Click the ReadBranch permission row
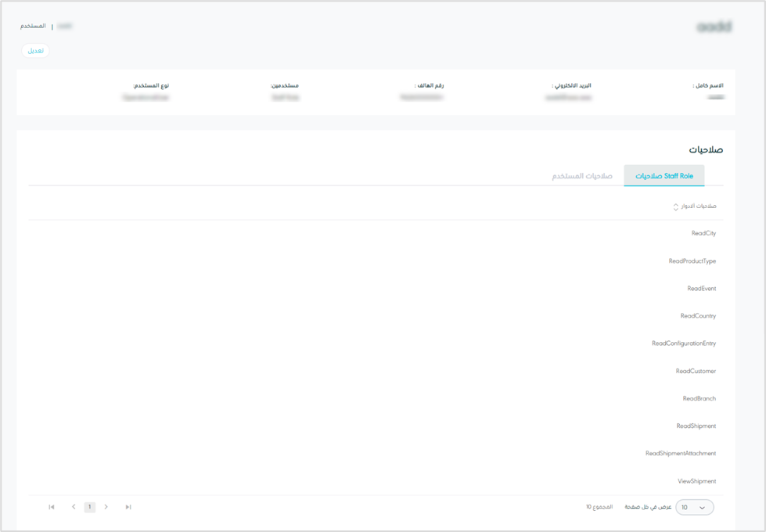Viewport: 766px width, 532px height. [699, 399]
